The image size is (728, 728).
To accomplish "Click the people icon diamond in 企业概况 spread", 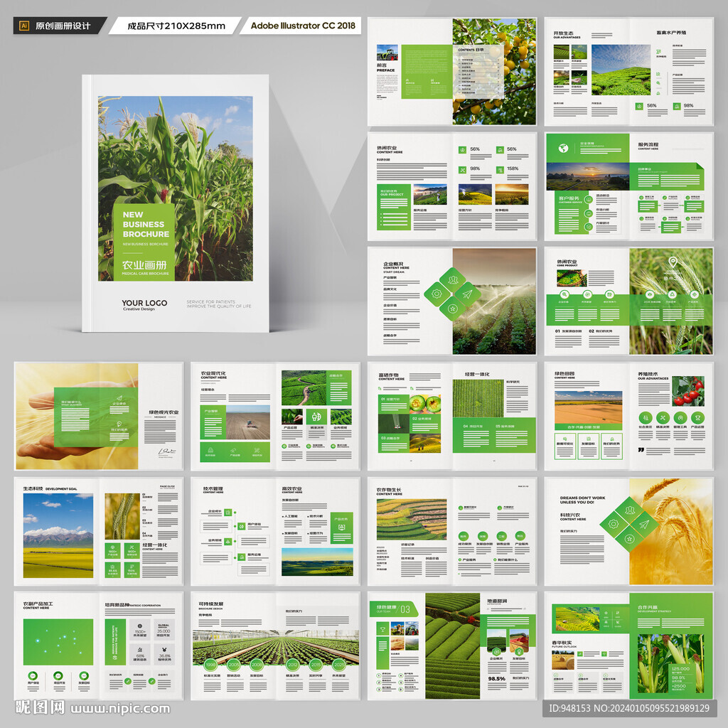I will 453,280.
